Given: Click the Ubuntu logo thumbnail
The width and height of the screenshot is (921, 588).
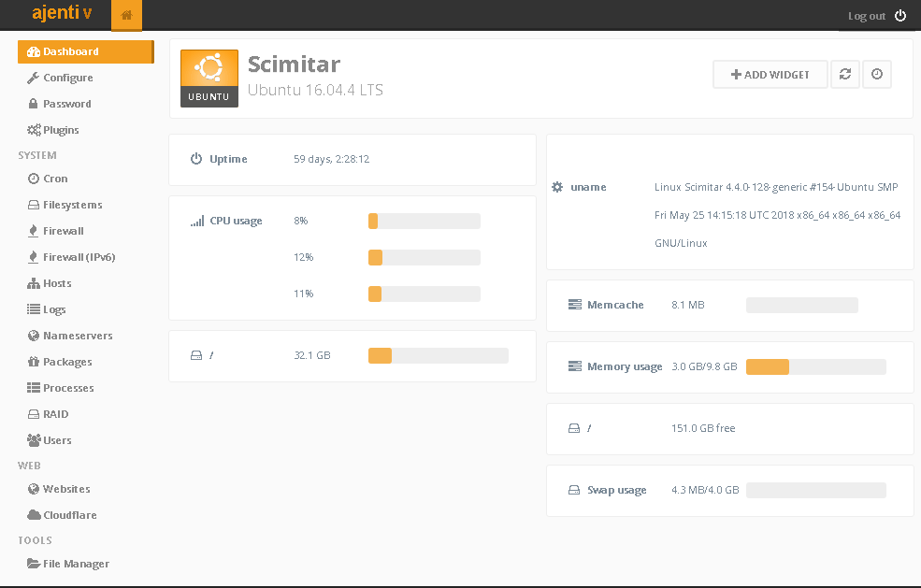Looking at the screenshot, I should [x=209, y=78].
